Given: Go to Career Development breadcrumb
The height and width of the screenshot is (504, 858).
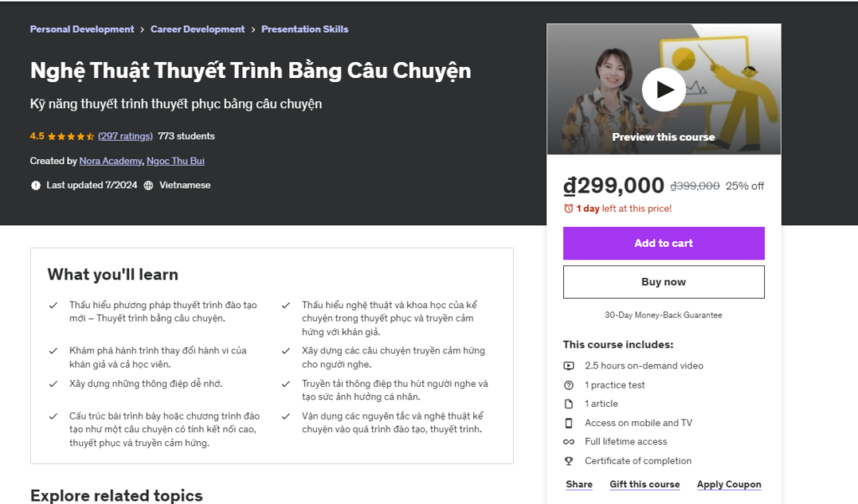Looking at the screenshot, I should pyautogui.click(x=198, y=29).
